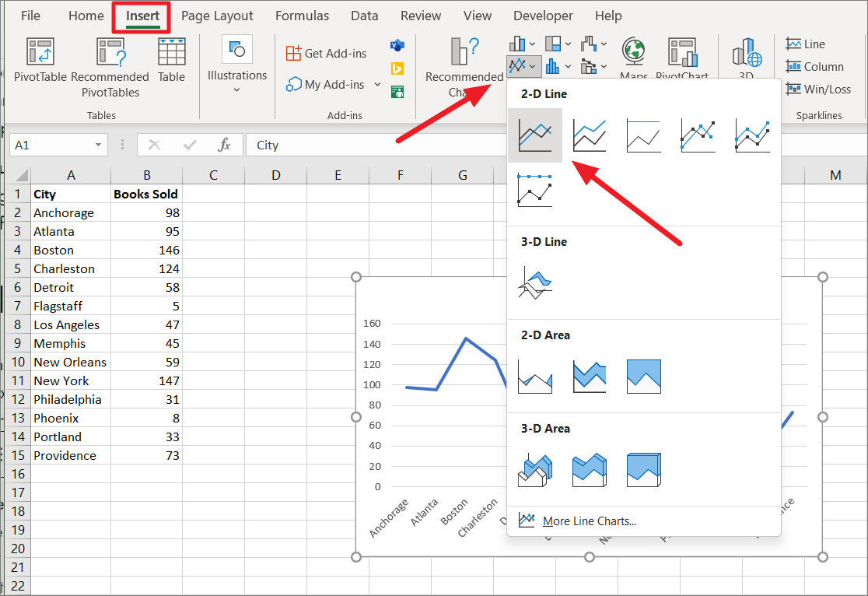Open the Developer ribbon tab
Image resolution: width=868 pixels, height=596 pixels.
543,15
